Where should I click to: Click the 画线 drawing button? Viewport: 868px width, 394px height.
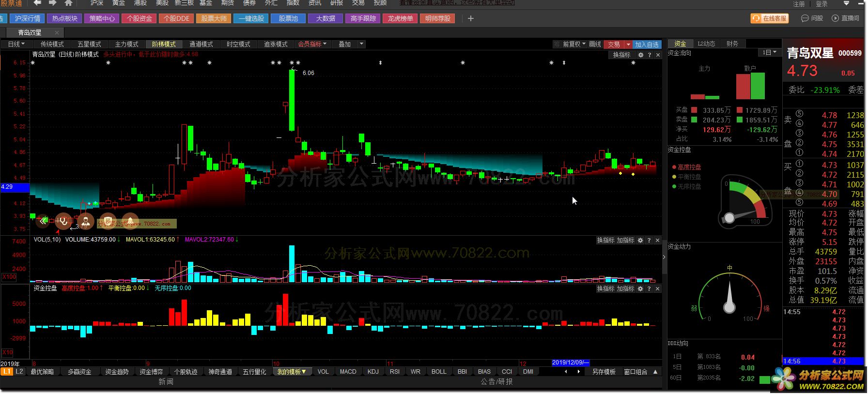(x=595, y=44)
